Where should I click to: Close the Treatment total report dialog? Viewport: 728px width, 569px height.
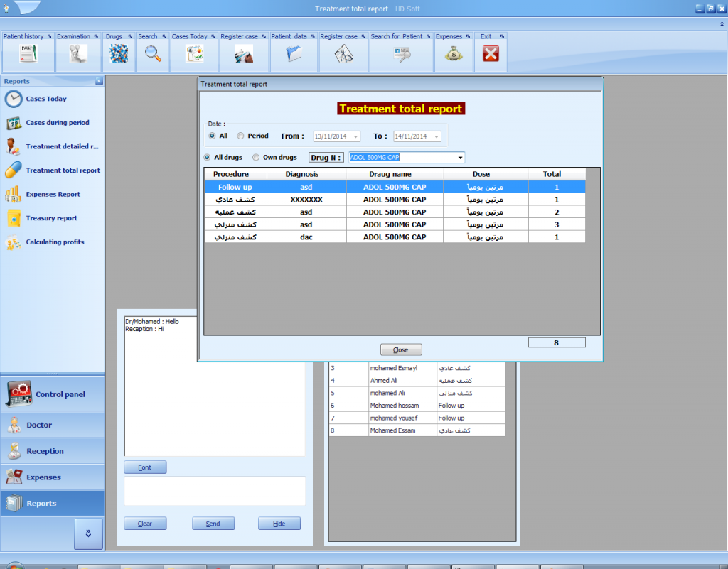[x=401, y=349]
